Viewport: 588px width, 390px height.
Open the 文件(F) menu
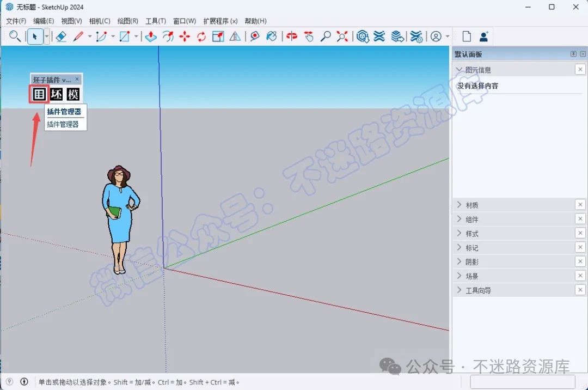click(x=16, y=21)
